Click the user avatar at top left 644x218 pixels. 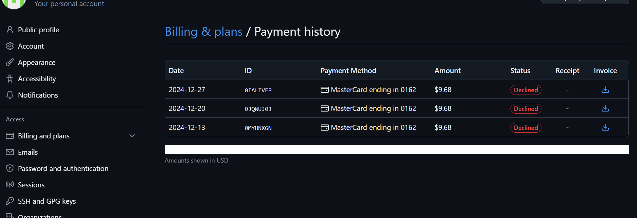(14, 3)
